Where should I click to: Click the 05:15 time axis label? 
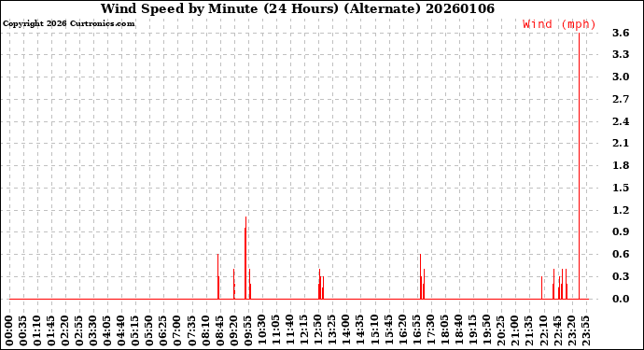(135, 331)
